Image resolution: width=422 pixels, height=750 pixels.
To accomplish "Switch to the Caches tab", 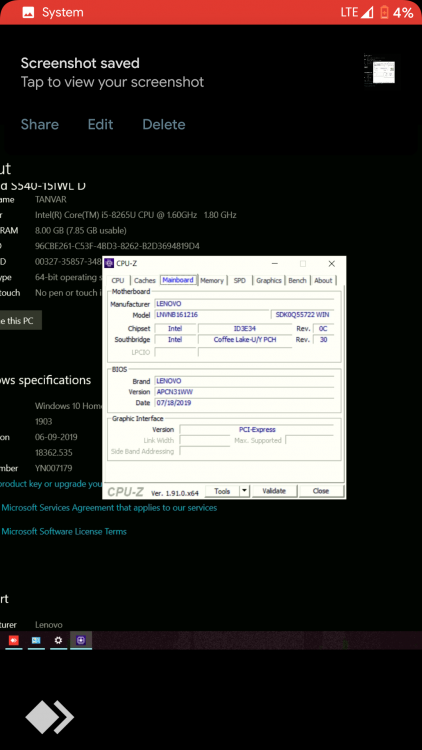I will 144,280.
